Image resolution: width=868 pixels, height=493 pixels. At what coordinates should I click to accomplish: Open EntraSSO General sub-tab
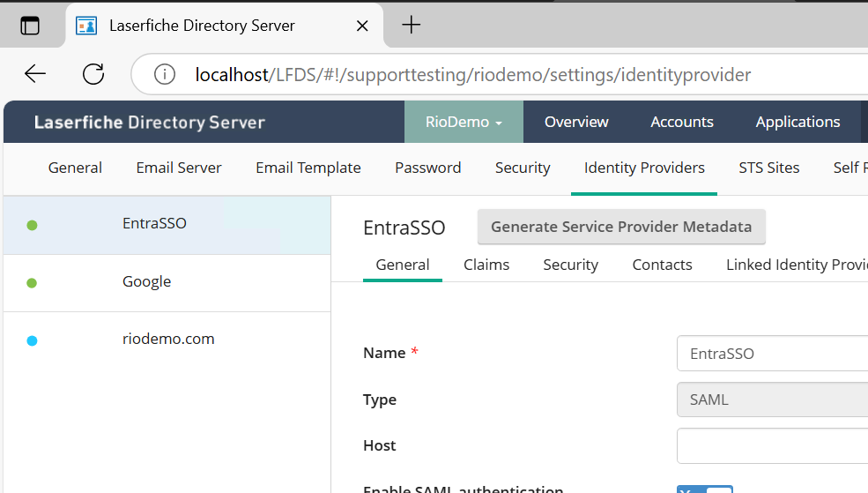coord(403,265)
